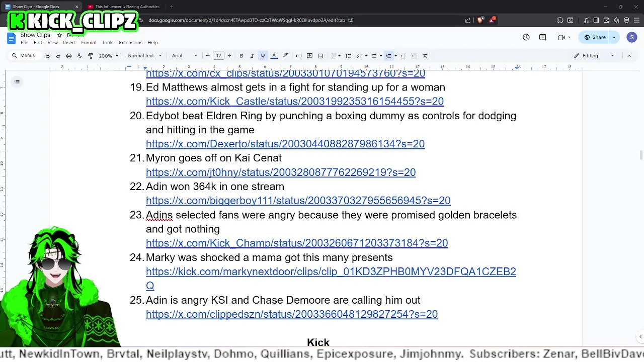Open zoom level 200% dropdown
The image size is (644, 362).
(x=108, y=56)
